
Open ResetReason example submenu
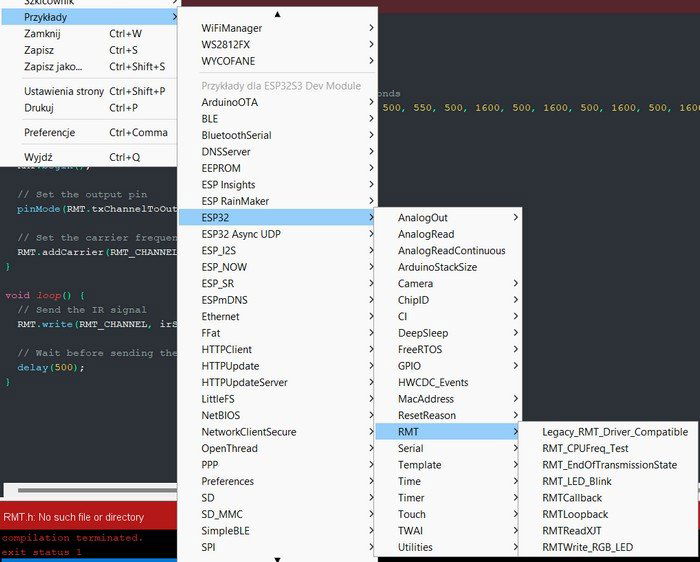(448, 416)
